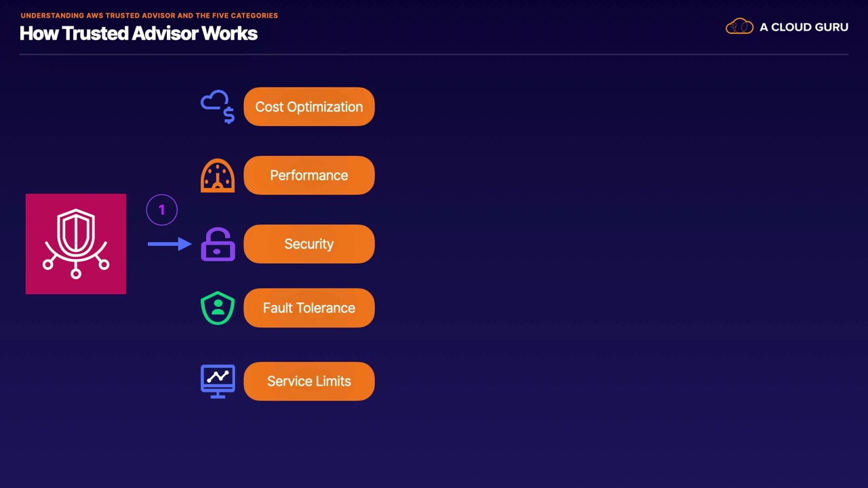
Task: Select the Fault Tolerance button
Action: pos(309,308)
